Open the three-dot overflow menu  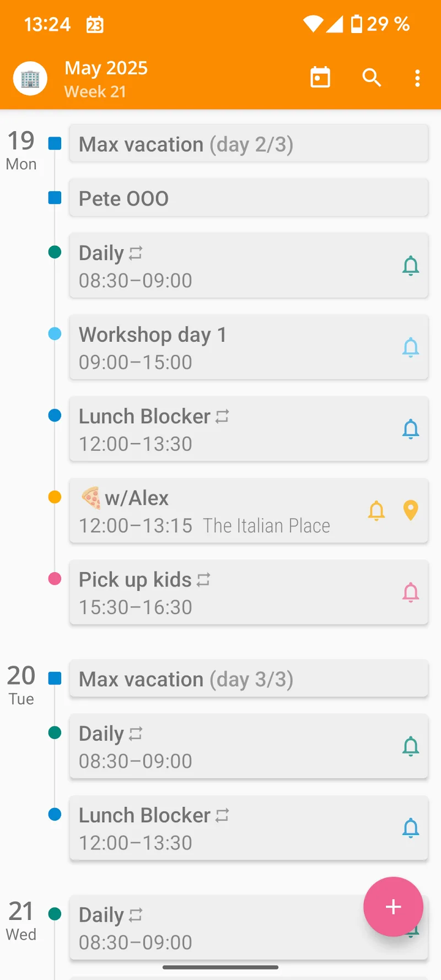(x=417, y=78)
